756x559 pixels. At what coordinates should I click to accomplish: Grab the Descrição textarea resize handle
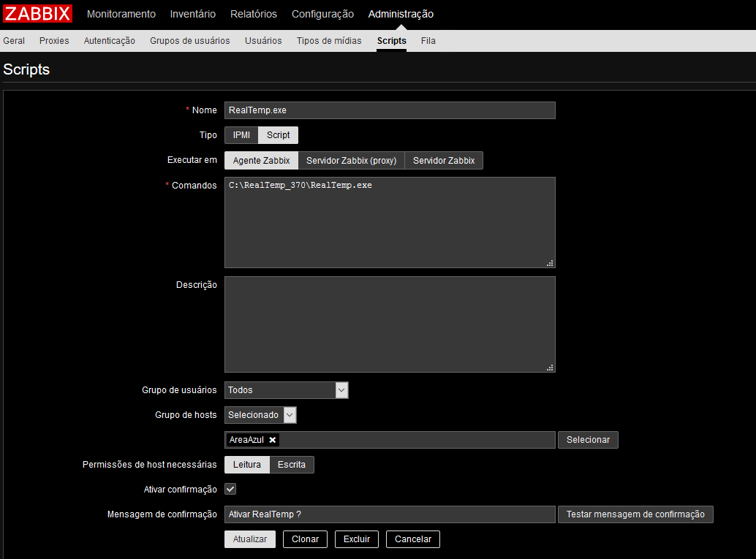(x=550, y=368)
